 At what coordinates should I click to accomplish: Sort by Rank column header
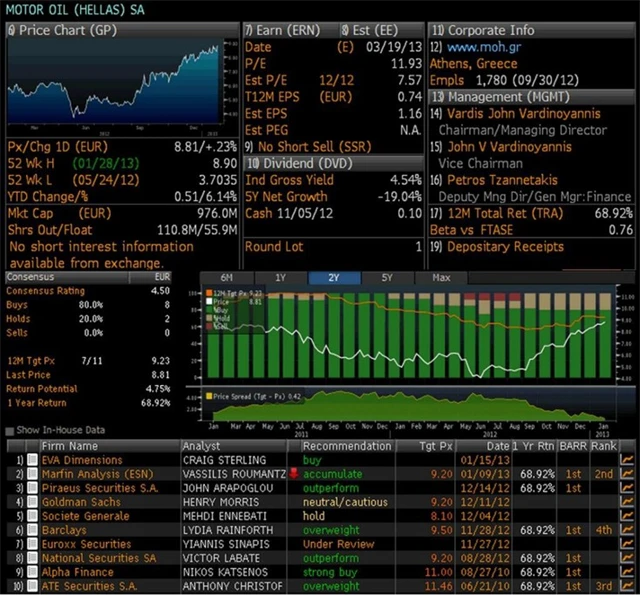coord(603,445)
